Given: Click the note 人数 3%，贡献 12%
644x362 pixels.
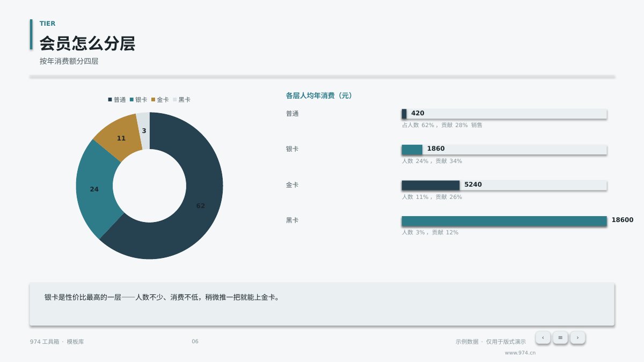Looking at the screenshot, I should pyautogui.click(x=430, y=232).
